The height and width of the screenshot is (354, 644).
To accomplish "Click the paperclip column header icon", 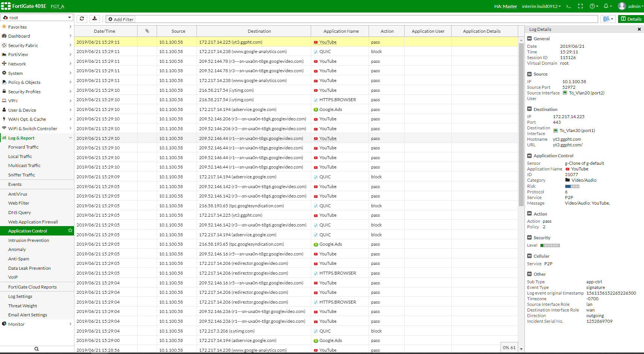I will click(x=147, y=31).
